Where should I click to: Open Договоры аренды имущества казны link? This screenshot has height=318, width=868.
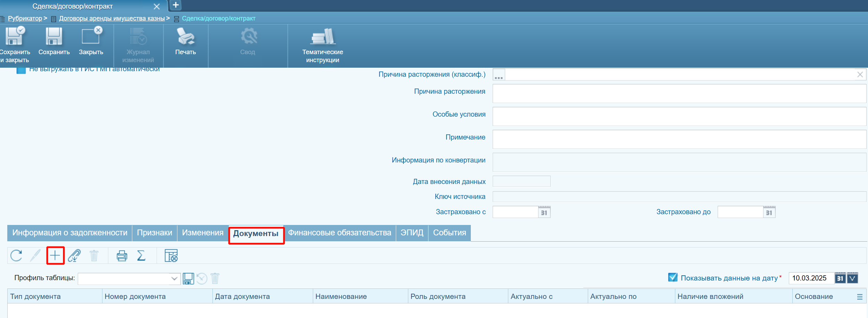coord(112,18)
